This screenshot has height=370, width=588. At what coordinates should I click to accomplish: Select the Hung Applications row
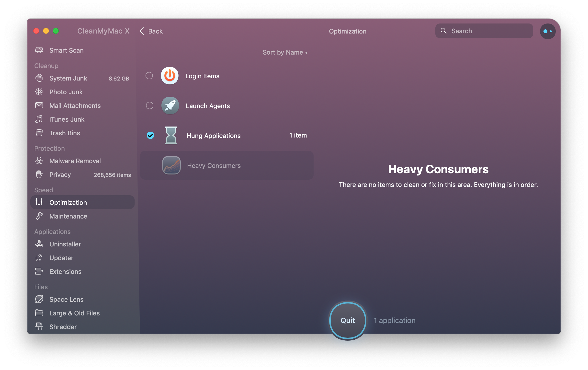click(x=227, y=135)
